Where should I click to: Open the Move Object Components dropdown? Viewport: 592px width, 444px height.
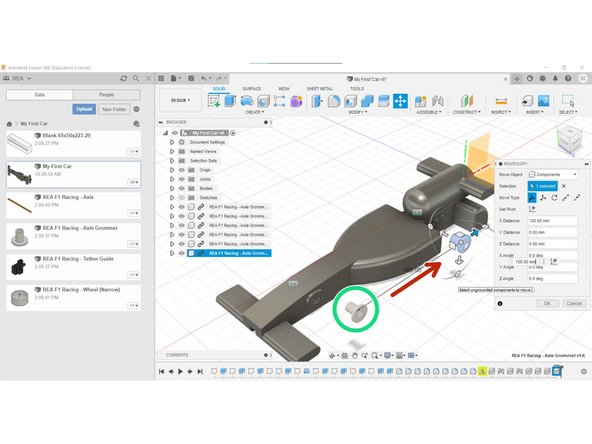coord(553,174)
